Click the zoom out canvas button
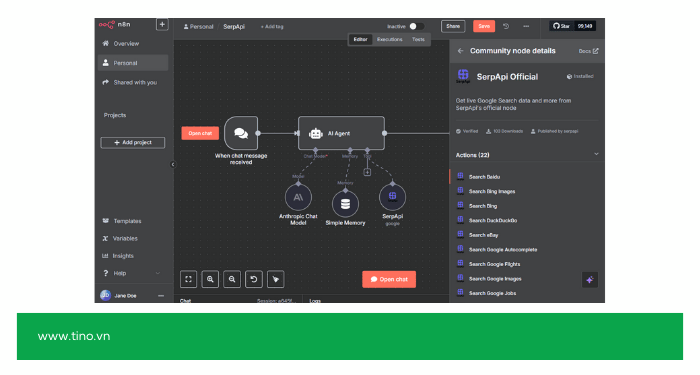The width and height of the screenshot is (700, 375). click(232, 279)
